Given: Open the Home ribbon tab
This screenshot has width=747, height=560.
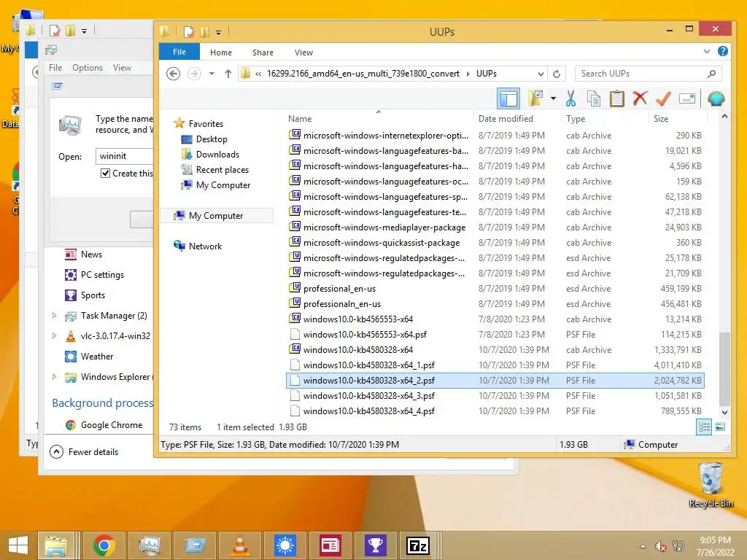Looking at the screenshot, I should coord(221,52).
